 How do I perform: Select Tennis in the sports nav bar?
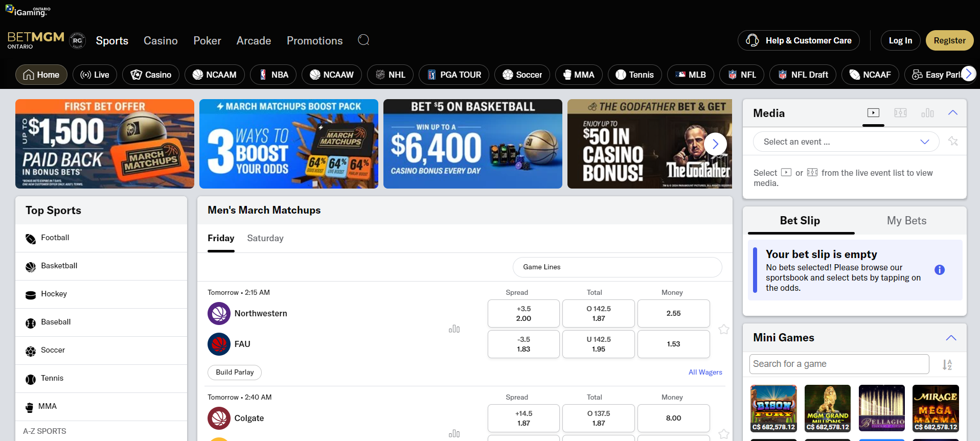point(634,75)
